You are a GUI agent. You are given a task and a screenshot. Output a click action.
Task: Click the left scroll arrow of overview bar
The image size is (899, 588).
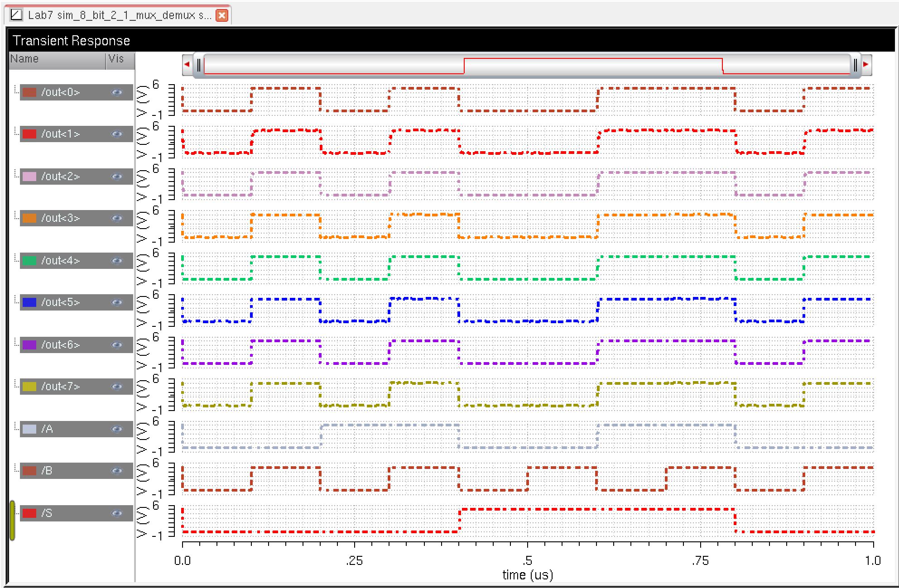pos(187,64)
